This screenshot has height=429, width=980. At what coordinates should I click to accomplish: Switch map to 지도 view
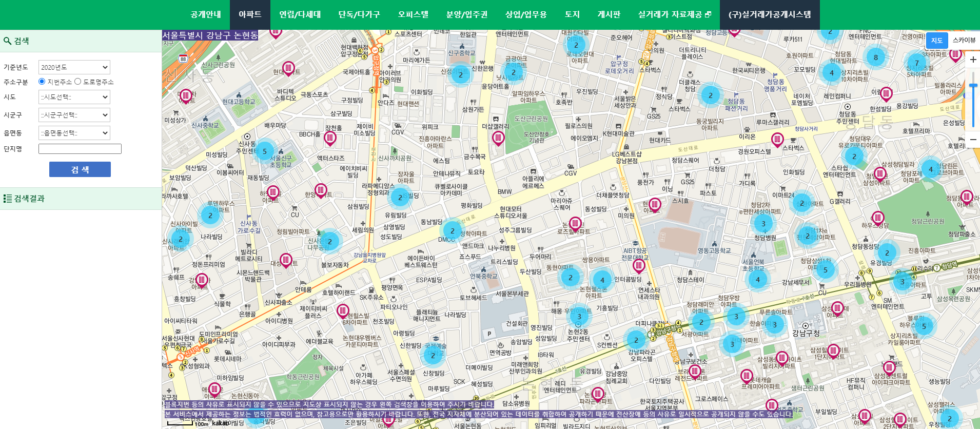click(x=936, y=41)
